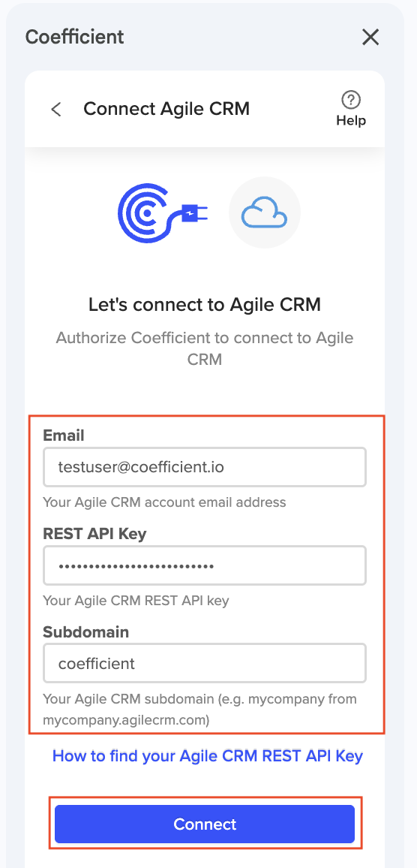417x868 pixels.
Task: Close the Coefficient sidebar panel
Action: pos(370,37)
